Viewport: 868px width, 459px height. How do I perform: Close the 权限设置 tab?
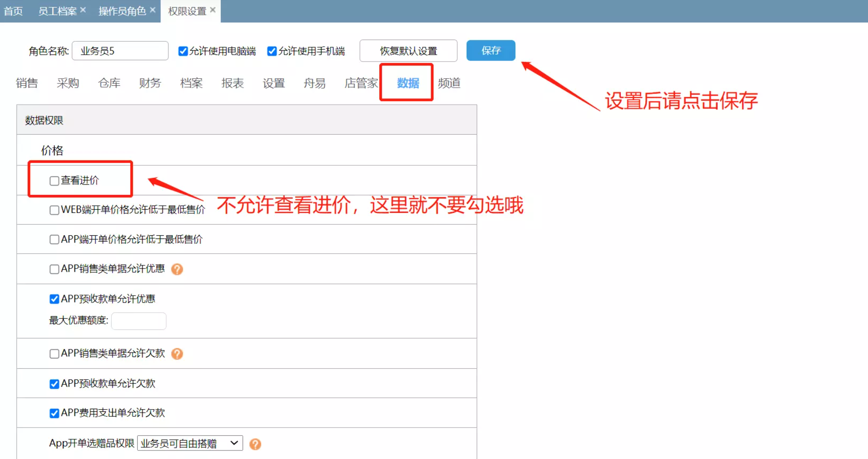click(213, 10)
